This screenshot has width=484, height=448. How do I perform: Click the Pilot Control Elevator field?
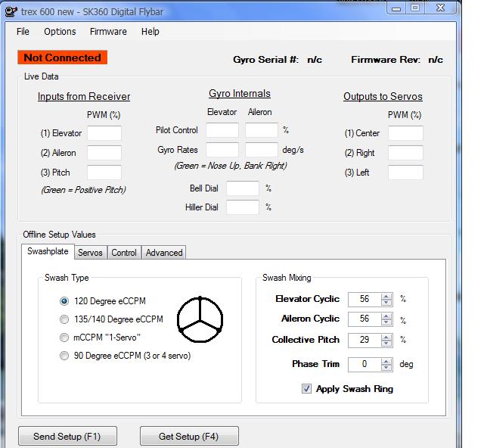coord(222,130)
